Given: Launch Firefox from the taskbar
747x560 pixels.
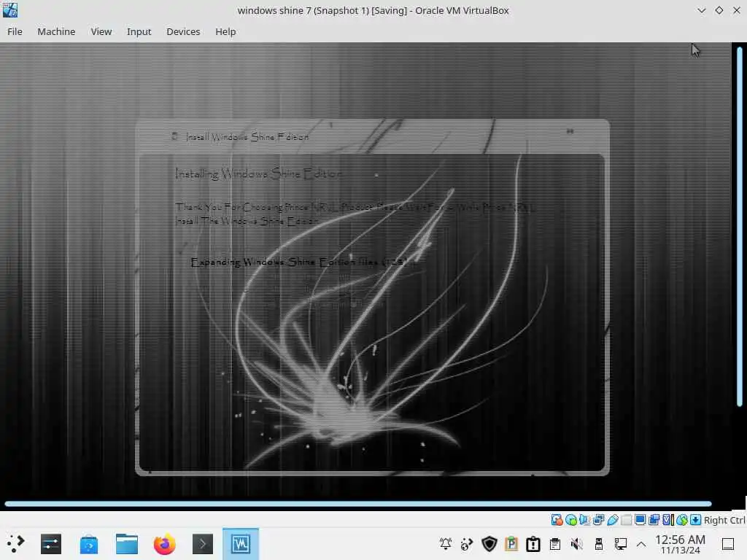Looking at the screenshot, I should [164, 544].
